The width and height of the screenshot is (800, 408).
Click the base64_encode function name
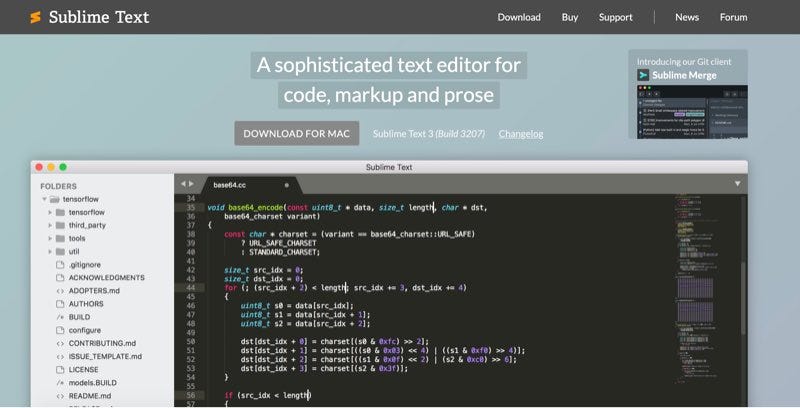point(255,208)
